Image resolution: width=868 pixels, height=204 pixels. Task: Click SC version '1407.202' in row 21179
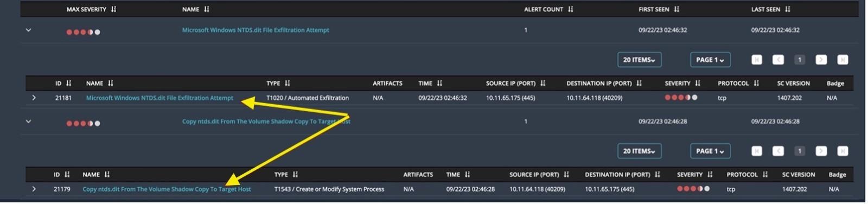click(x=794, y=189)
